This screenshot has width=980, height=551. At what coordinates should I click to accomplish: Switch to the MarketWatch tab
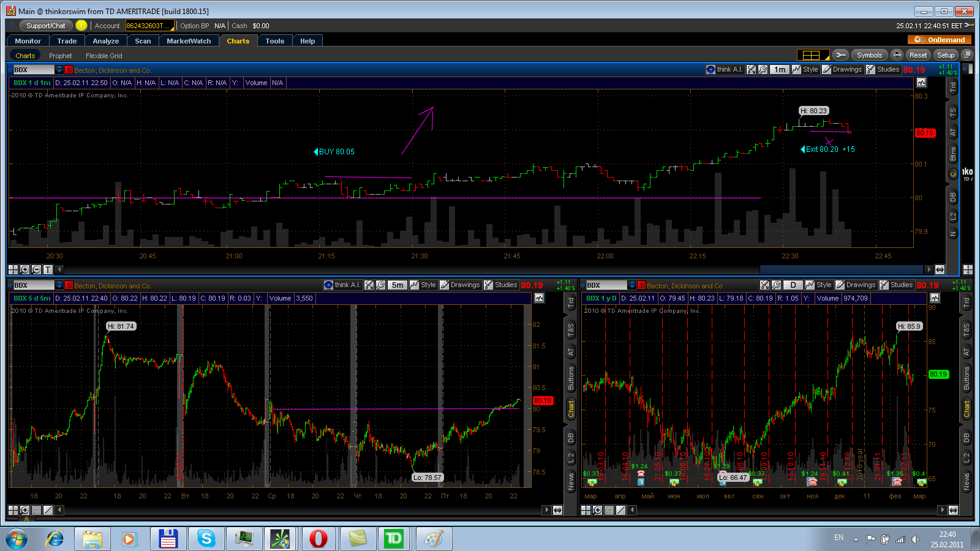pos(189,41)
